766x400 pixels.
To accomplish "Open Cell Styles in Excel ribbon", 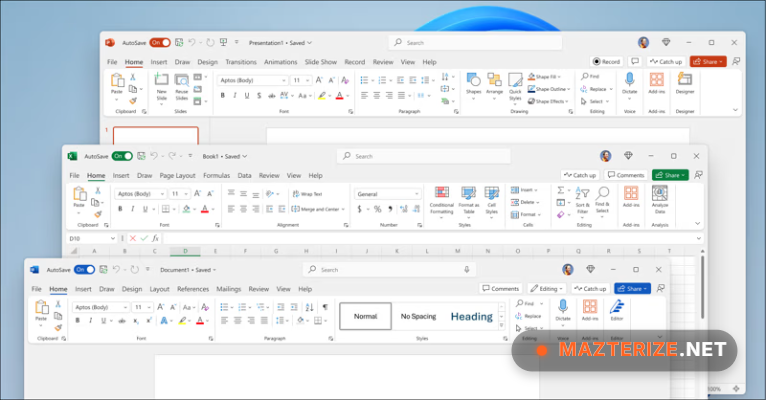I will point(491,200).
